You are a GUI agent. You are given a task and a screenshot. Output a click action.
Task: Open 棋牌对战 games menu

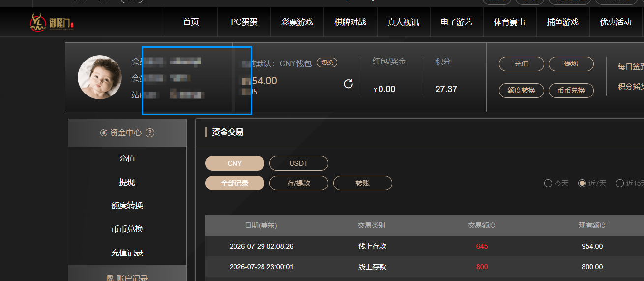coord(351,22)
